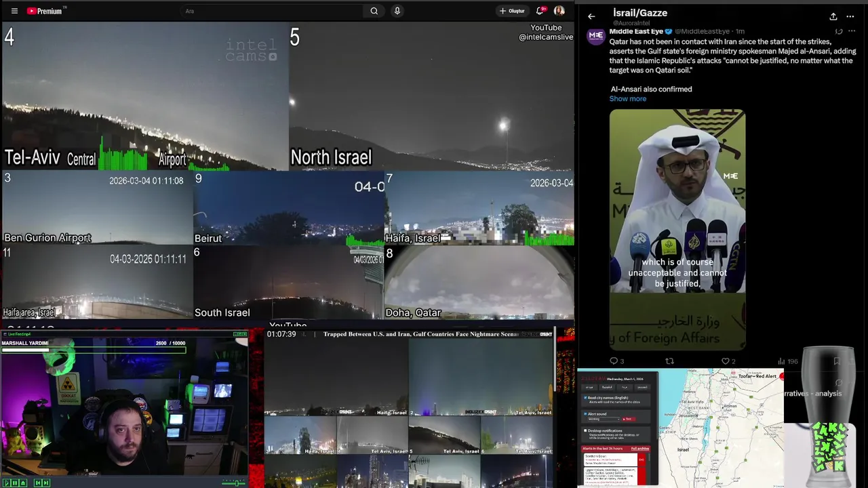The height and width of the screenshot is (488, 868).
Task: Go to the YouTube Premium home logo
Action: [x=45, y=11]
